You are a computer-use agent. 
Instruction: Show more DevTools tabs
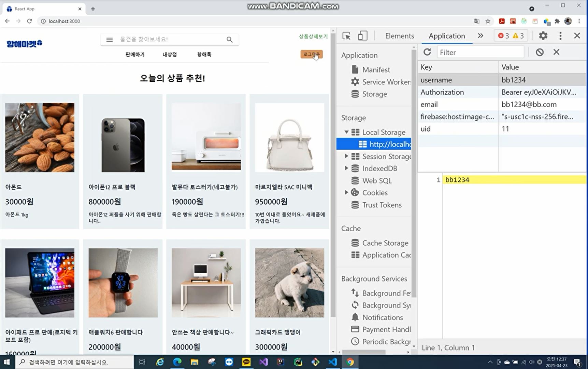point(481,36)
